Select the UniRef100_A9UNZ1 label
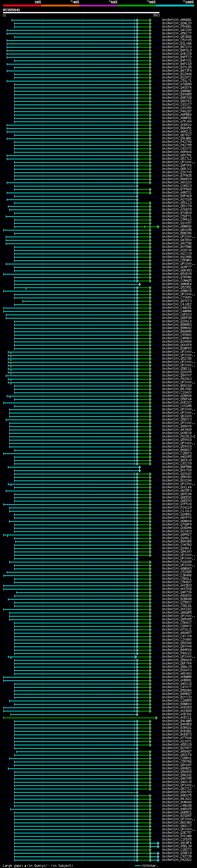The height and width of the screenshot is (868, 197). tap(177, 769)
